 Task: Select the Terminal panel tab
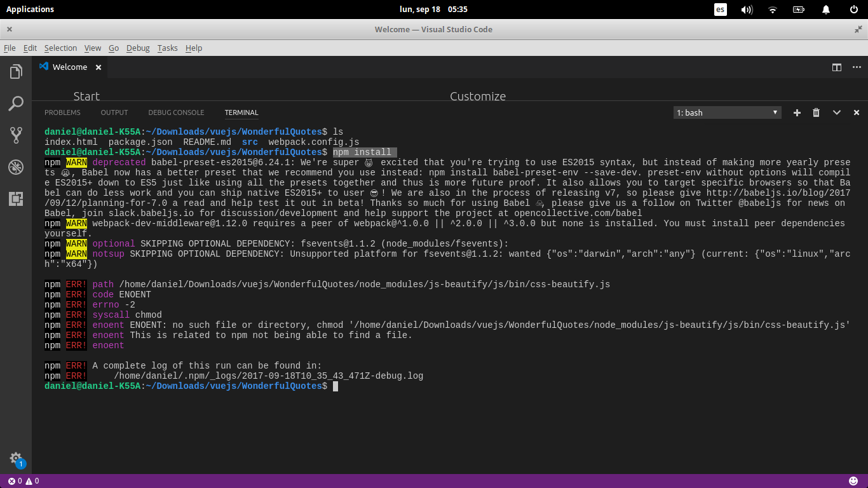[241, 112]
